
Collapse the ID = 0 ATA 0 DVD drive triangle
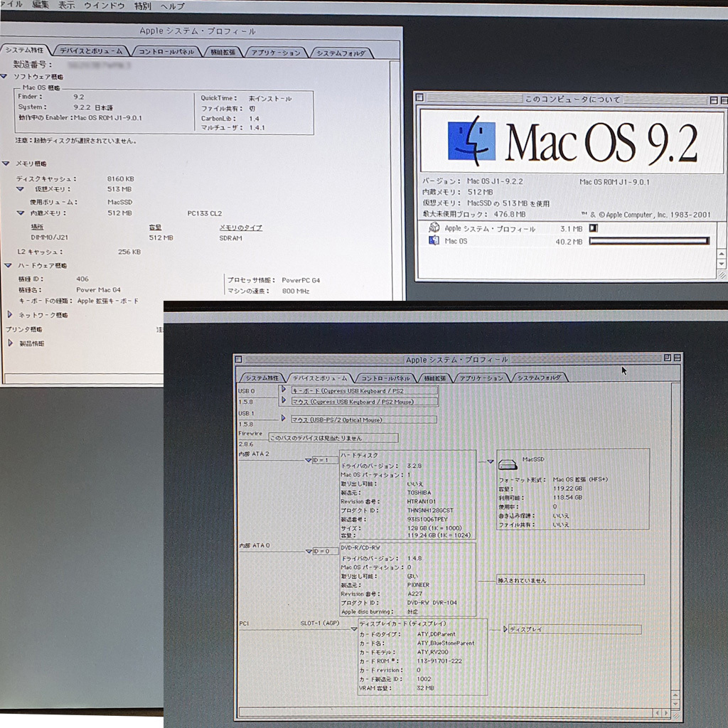click(x=309, y=551)
